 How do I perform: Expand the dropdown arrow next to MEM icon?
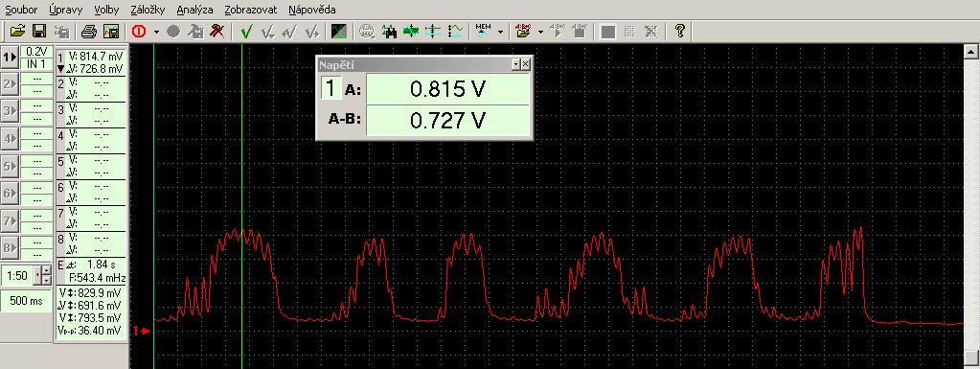pyautogui.click(x=500, y=32)
